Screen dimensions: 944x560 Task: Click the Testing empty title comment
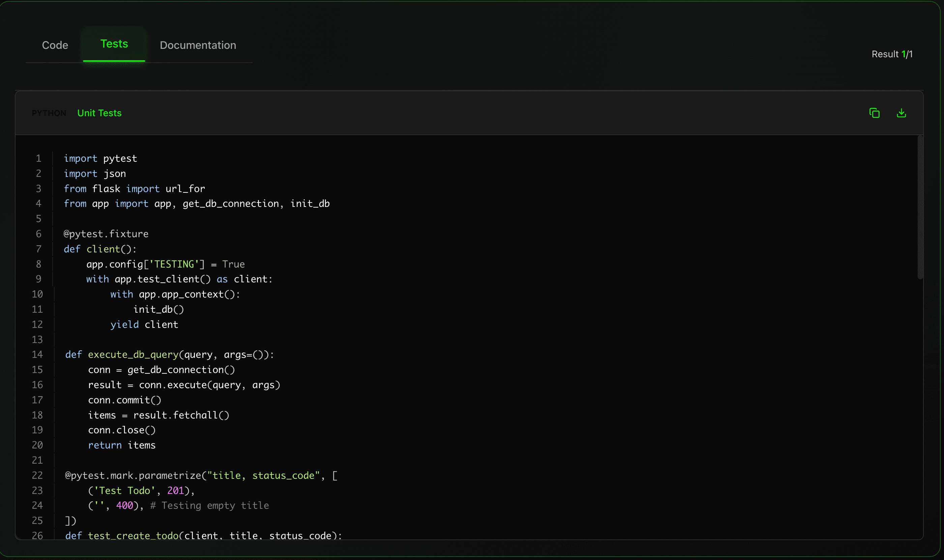(x=210, y=505)
